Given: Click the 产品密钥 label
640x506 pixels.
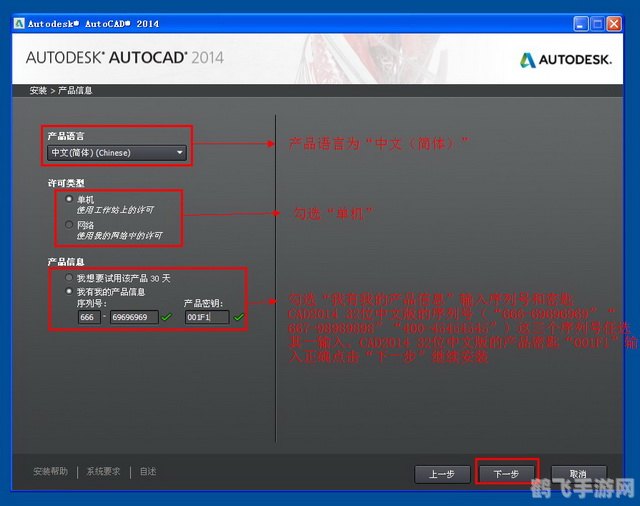Looking at the screenshot, I should point(203,303).
